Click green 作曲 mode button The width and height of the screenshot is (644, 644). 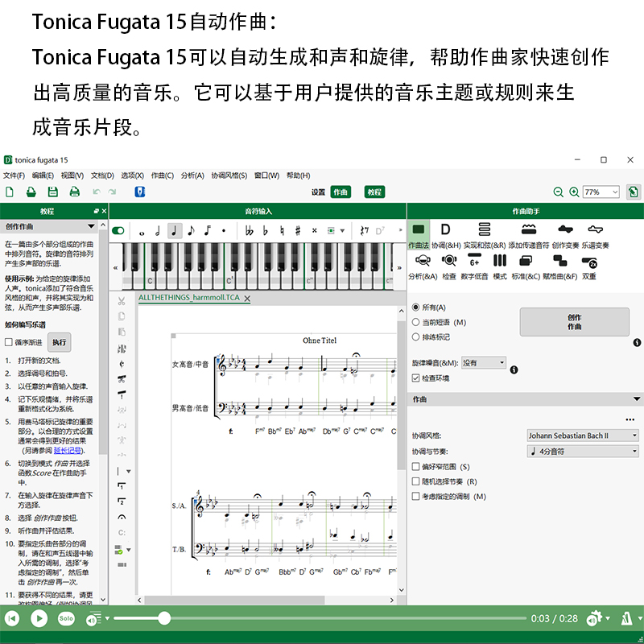pos(341,192)
